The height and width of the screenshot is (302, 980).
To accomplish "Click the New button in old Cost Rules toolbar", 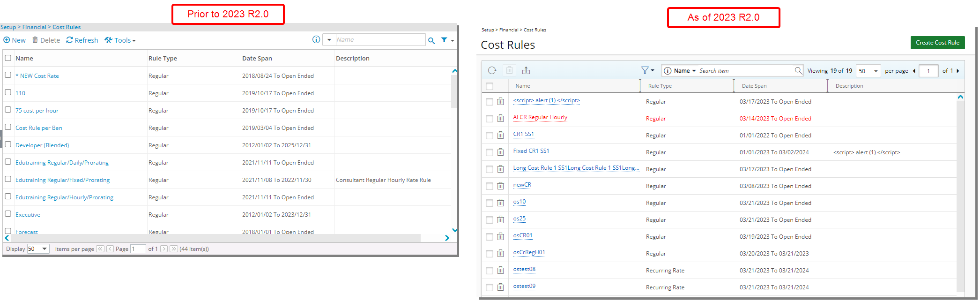I will coord(15,40).
